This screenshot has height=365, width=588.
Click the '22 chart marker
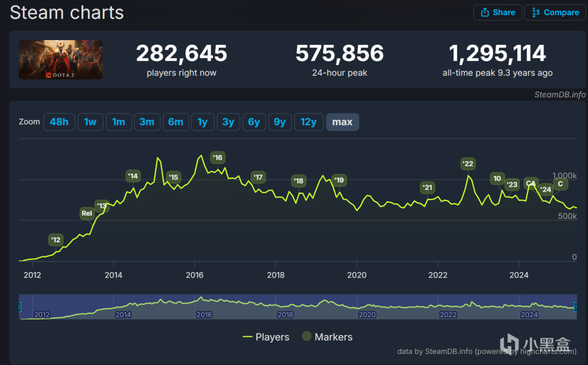coord(468,164)
